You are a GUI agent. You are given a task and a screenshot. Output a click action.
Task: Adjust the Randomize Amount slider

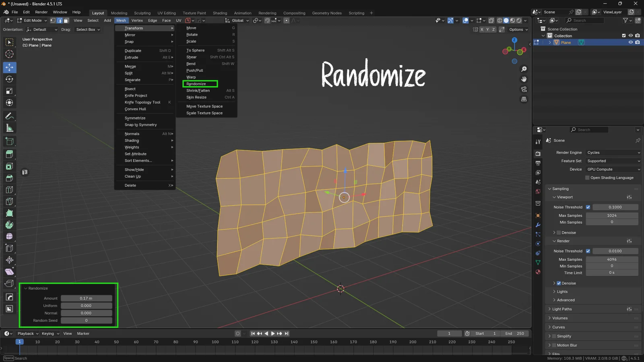click(x=87, y=298)
